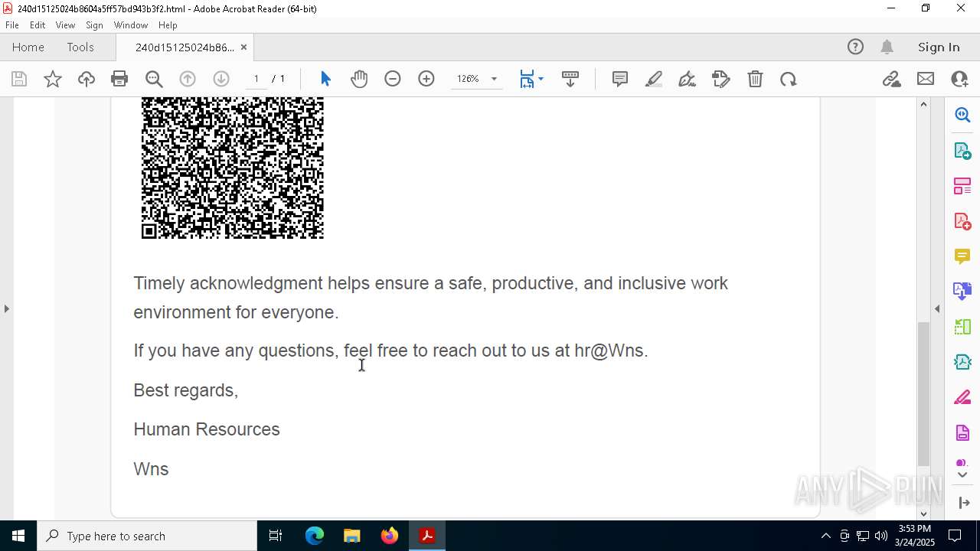Click the pane toggle arrow at sidebar bottom
The image size is (980, 551).
tap(962, 503)
